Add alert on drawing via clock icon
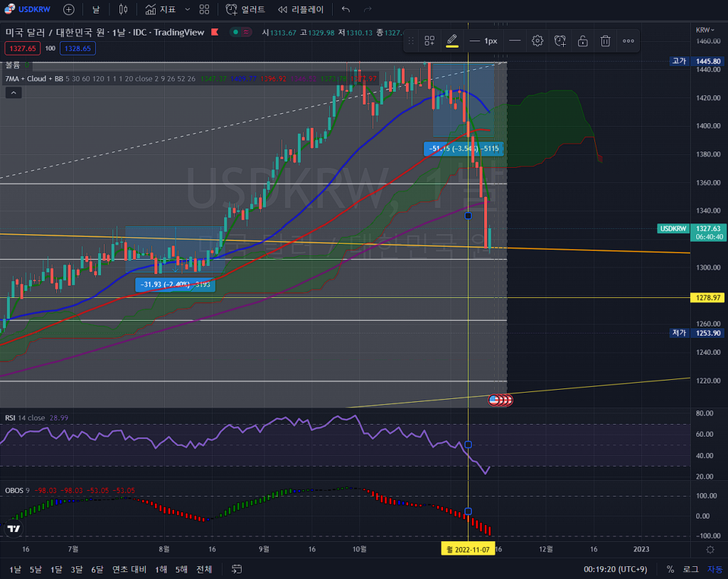The image size is (728, 579). [x=560, y=41]
